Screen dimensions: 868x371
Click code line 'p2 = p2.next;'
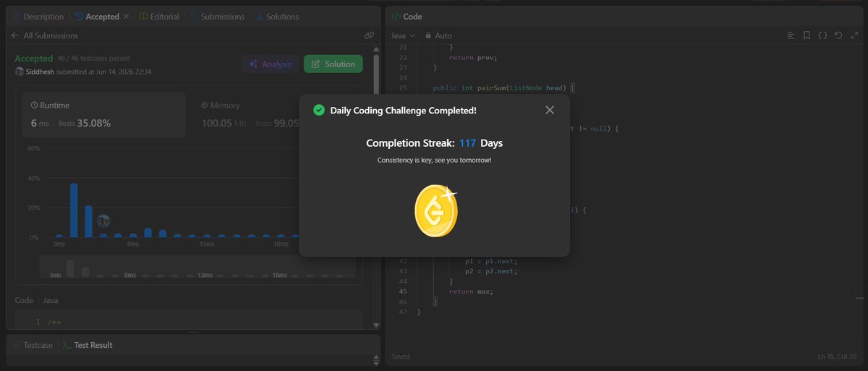pyautogui.click(x=492, y=270)
